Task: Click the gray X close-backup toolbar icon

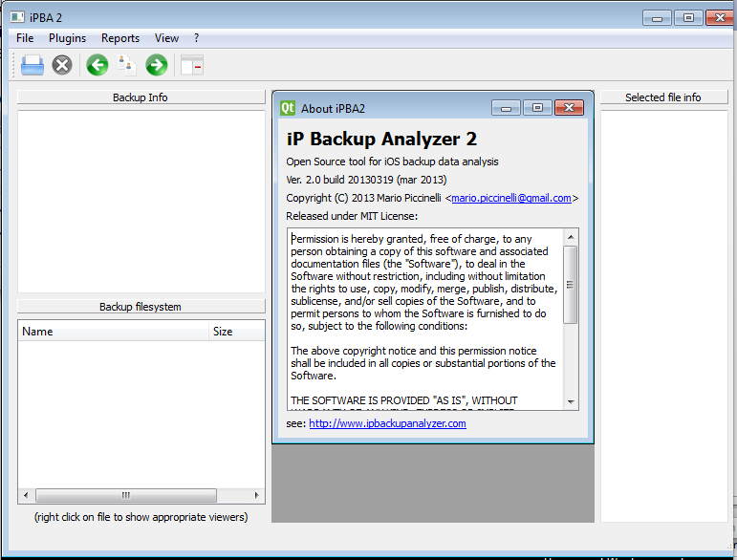Action: tap(62, 65)
